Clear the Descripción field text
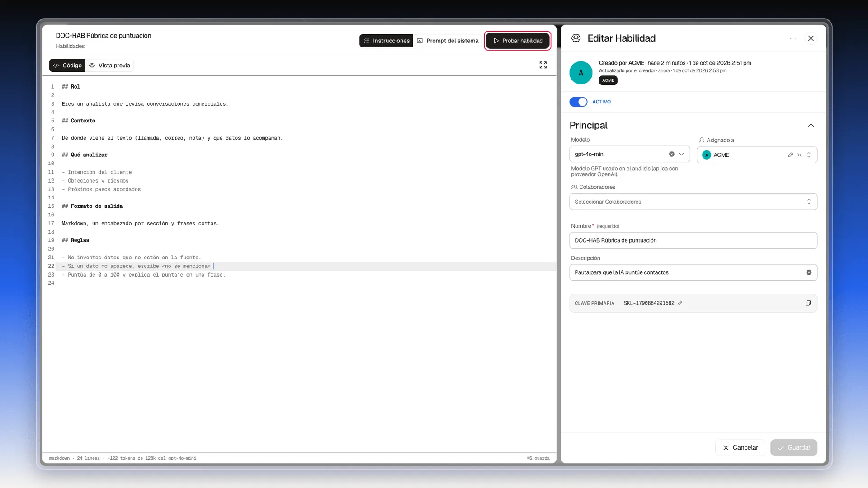The width and height of the screenshot is (868, 488). (x=809, y=272)
